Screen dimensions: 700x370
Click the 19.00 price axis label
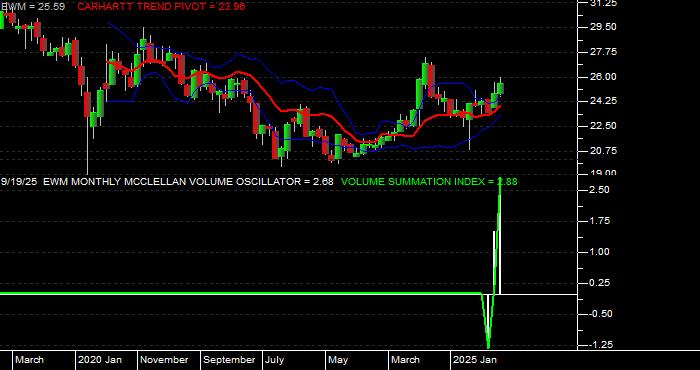(x=604, y=173)
